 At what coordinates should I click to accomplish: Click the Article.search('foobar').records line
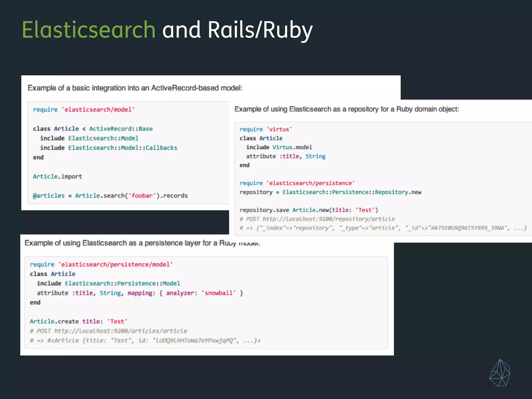coord(110,196)
